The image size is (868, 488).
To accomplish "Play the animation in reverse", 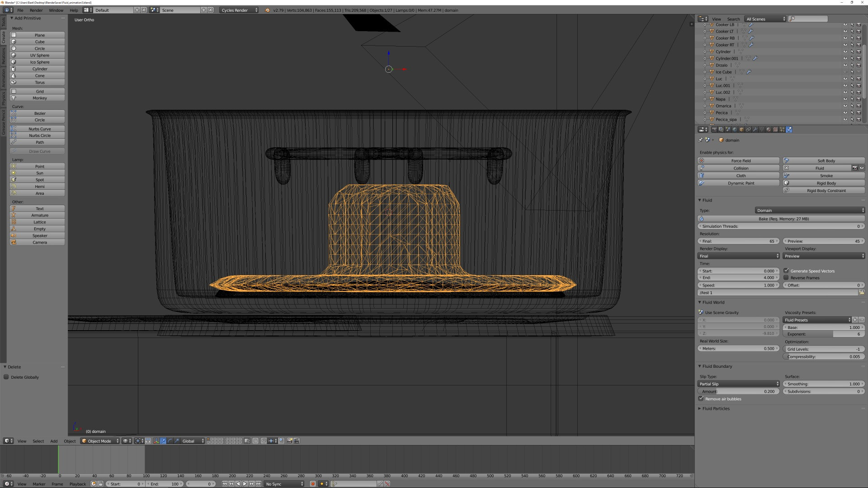I will tap(238, 484).
